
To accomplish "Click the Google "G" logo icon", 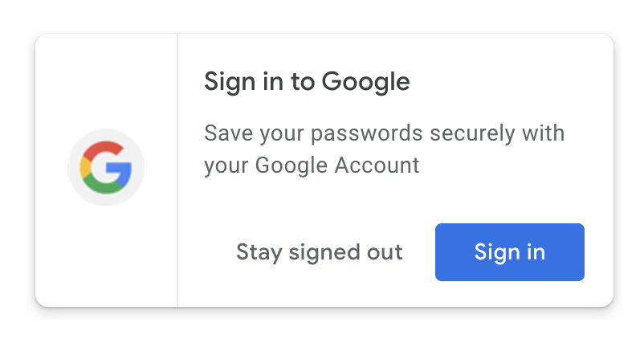I will (106, 168).
